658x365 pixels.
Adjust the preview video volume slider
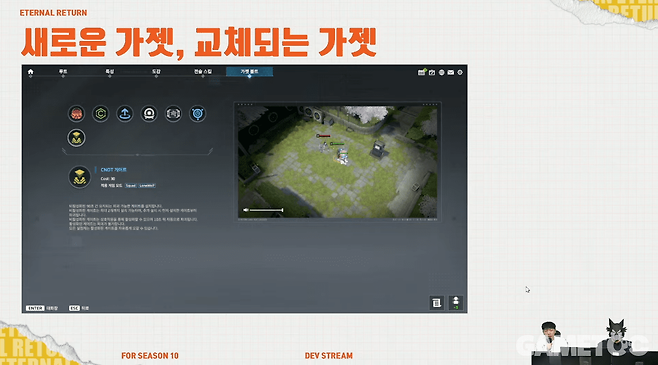[266, 210]
